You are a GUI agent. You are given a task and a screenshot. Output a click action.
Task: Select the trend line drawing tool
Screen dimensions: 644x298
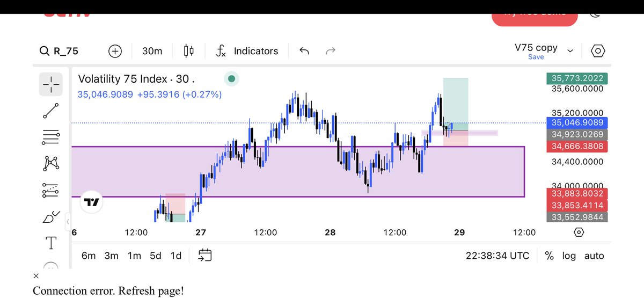[x=50, y=111]
